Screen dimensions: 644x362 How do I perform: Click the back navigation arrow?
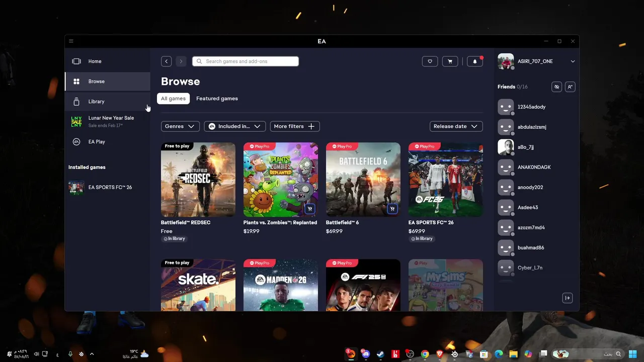(166, 61)
